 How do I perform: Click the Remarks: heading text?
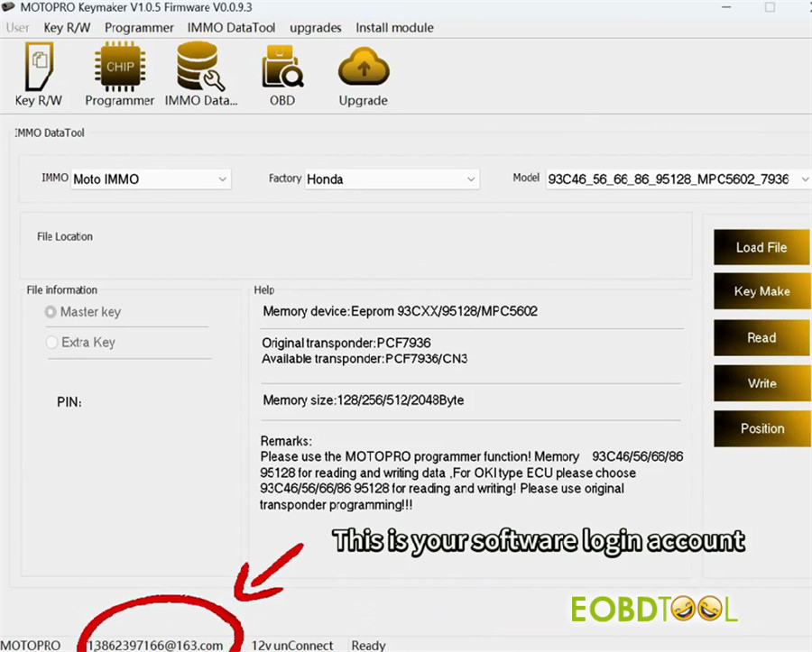(x=286, y=441)
